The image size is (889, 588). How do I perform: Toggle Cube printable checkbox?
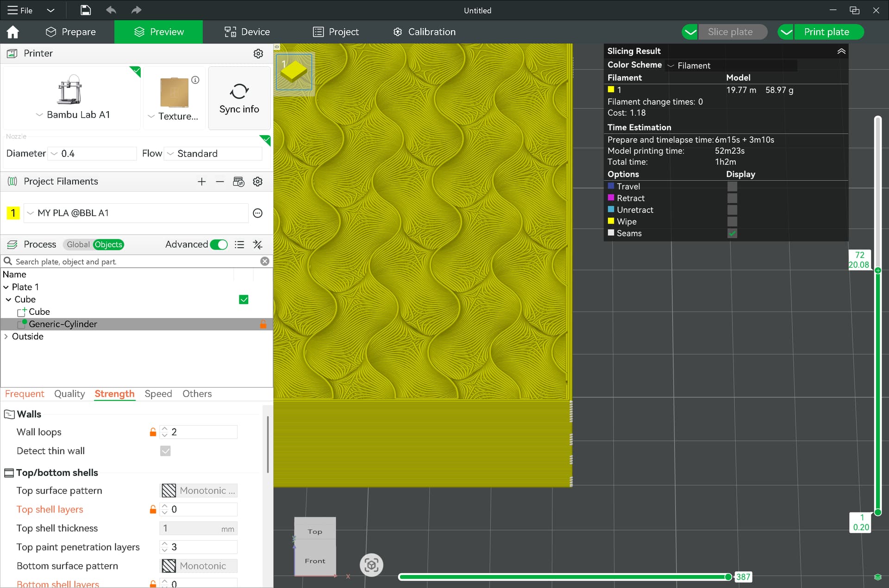[244, 300]
